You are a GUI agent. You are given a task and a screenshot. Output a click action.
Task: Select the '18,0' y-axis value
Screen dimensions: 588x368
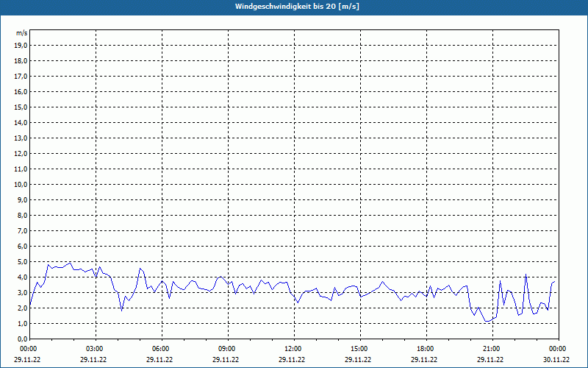(x=21, y=61)
